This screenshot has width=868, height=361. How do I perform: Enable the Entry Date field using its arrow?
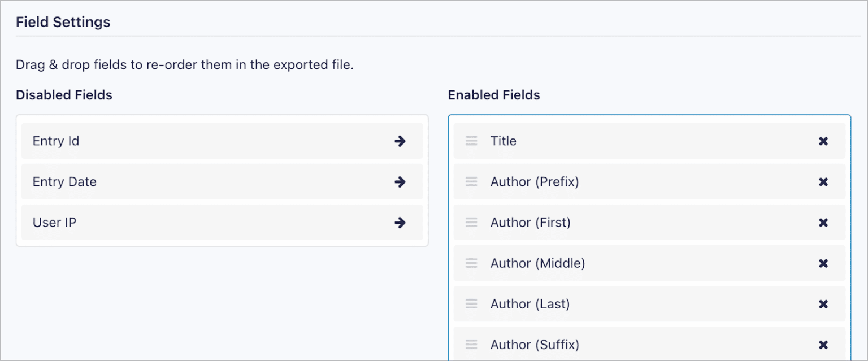tap(400, 182)
